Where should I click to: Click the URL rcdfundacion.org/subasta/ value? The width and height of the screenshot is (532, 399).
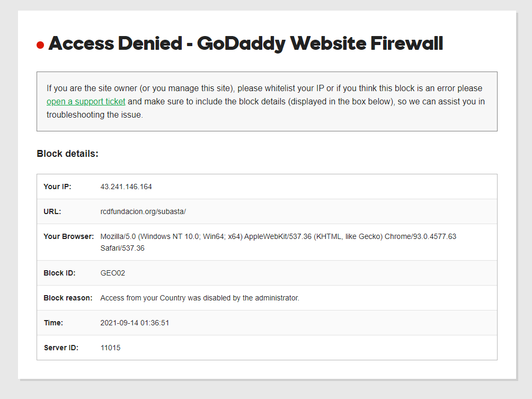point(143,211)
